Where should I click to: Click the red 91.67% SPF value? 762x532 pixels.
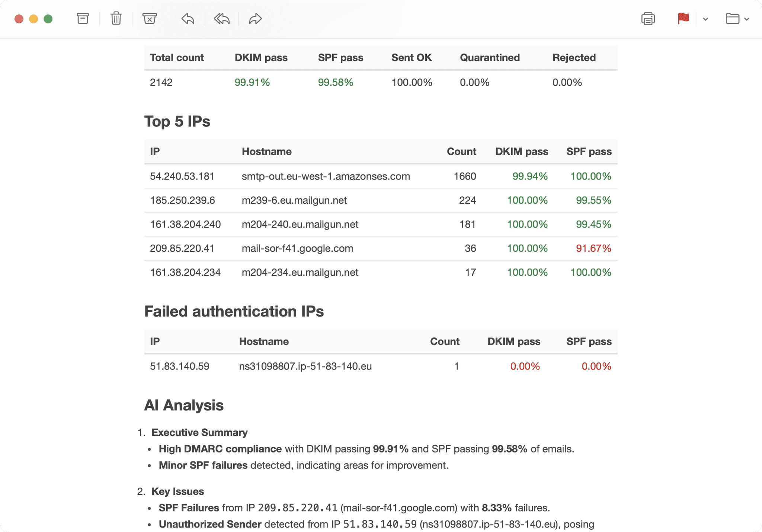(x=593, y=248)
